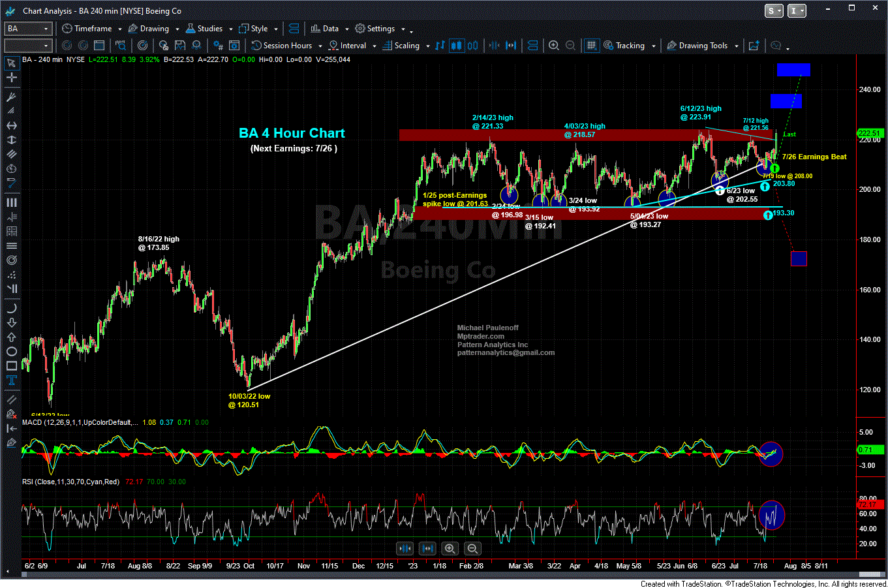
Task: Select the Text drawing tool
Action: coord(11,380)
